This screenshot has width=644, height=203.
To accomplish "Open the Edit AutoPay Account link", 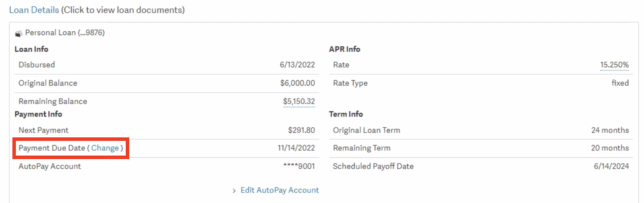I will click(x=280, y=190).
